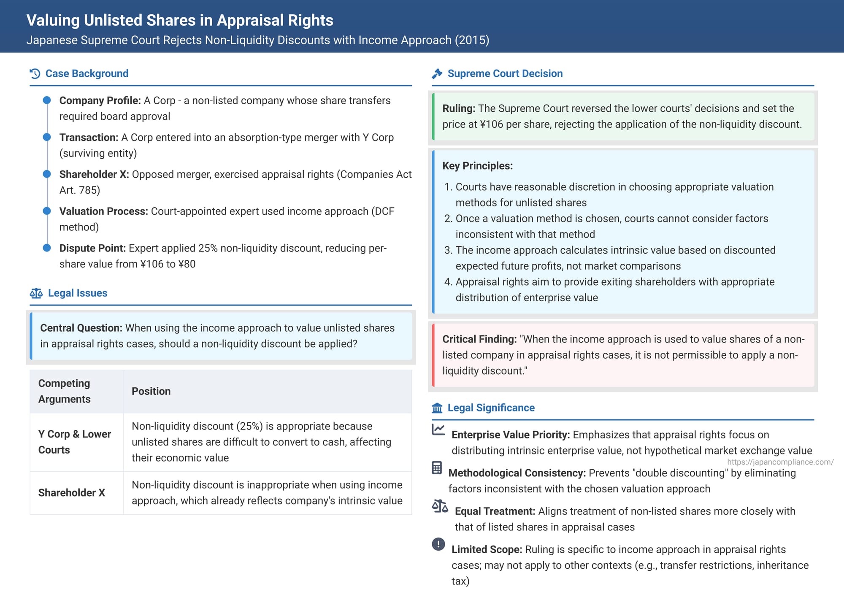Open the japancompliance.com link
Viewport: 844px width, 616px height.
[780, 462]
